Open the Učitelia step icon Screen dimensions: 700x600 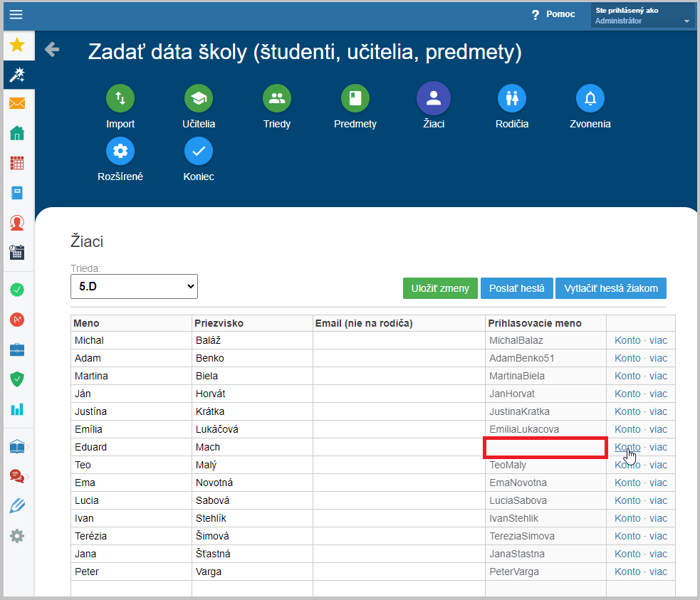point(199,98)
